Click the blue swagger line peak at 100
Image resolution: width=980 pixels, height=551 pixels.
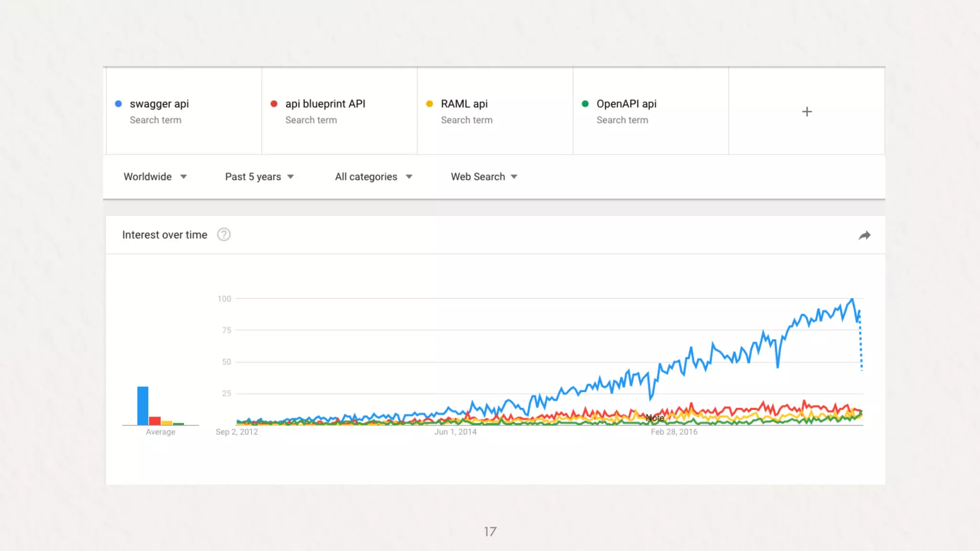[852, 300]
